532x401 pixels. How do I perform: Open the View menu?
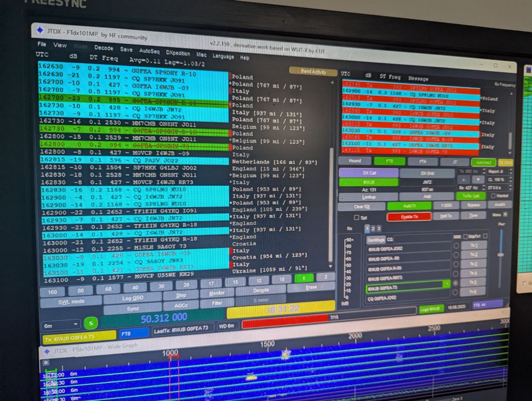click(x=60, y=45)
